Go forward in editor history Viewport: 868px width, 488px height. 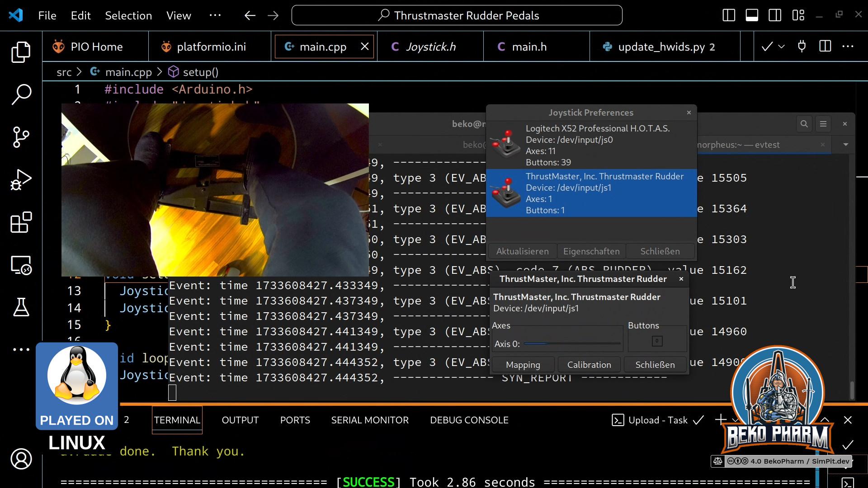(273, 15)
